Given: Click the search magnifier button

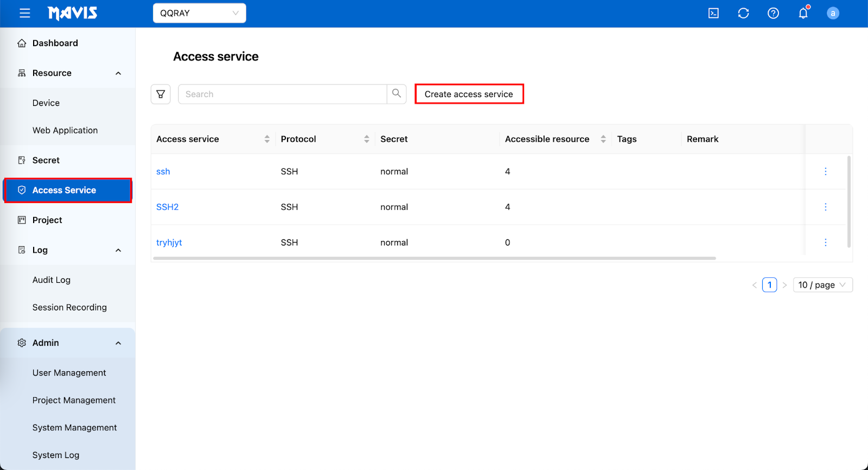Looking at the screenshot, I should coord(397,94).
